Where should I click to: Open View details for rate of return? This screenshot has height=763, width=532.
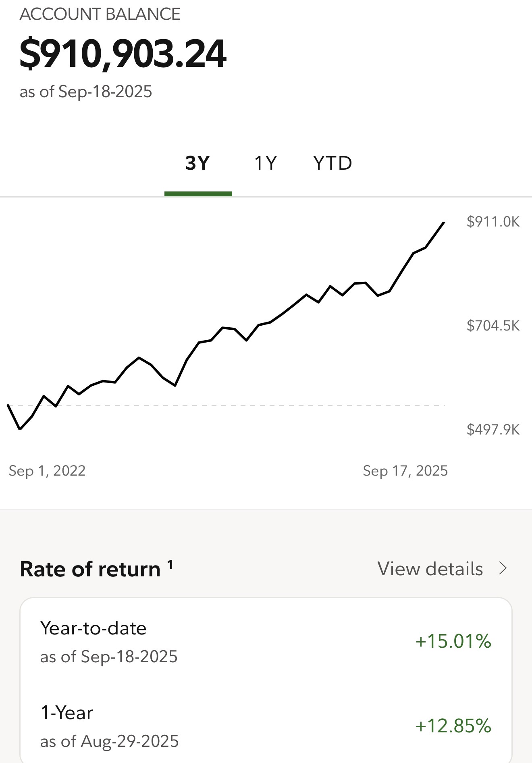(x=442, y=569)
